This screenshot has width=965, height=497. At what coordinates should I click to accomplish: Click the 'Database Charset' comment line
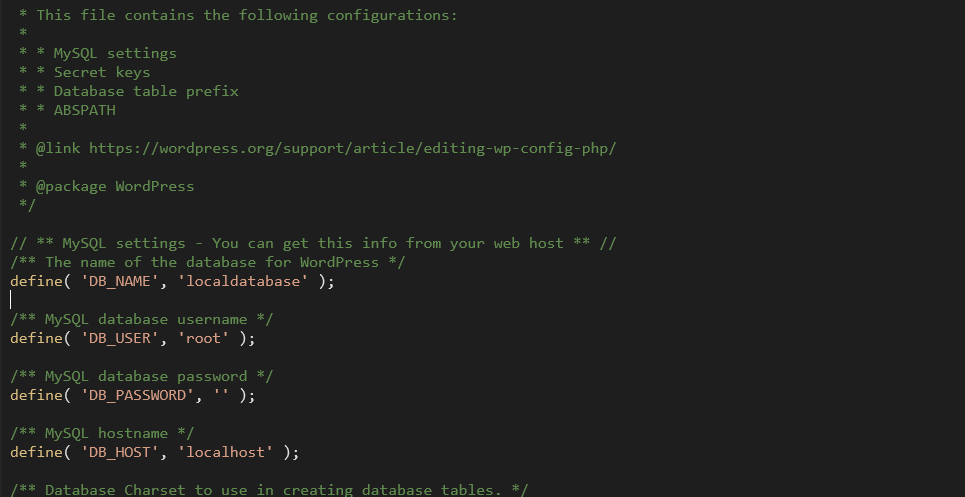[x=269, y=490]
